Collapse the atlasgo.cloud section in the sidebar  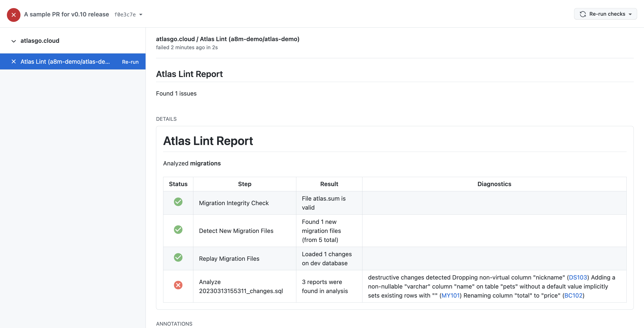[14, 41]
